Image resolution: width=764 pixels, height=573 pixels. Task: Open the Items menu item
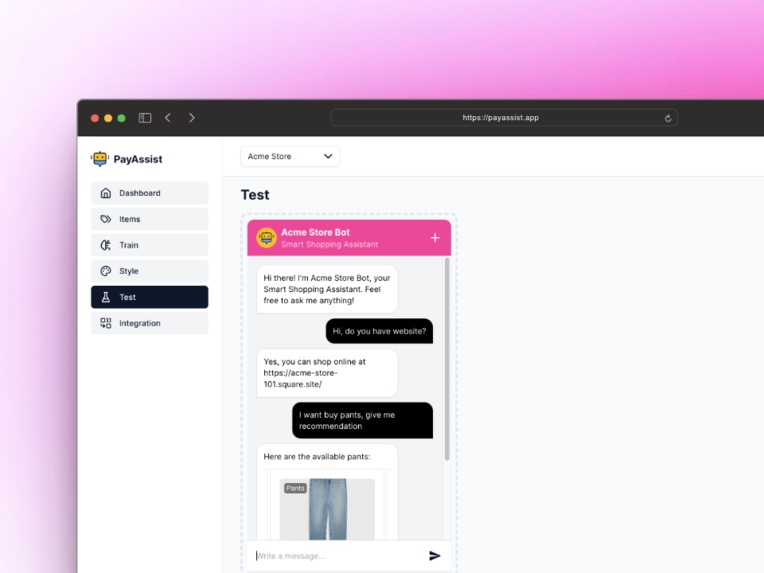click(150, 219)
